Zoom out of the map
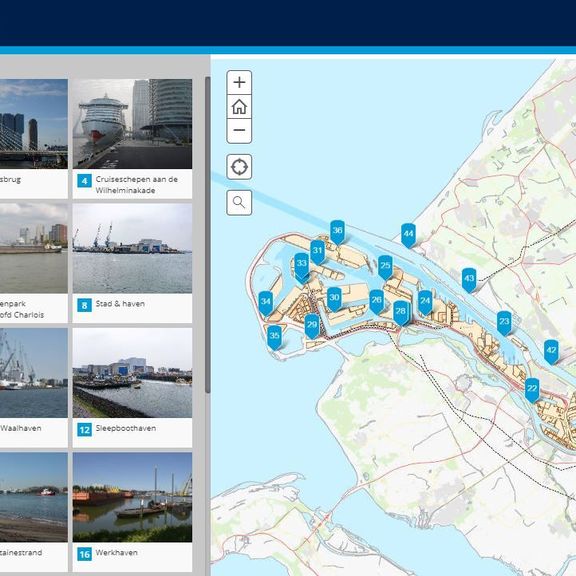This screenshot has width=576, height=576. 239,130
